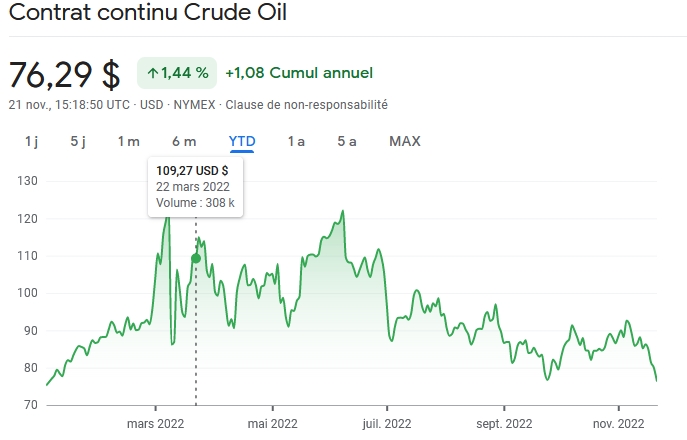
Task: Select the YTD range tab
Action: pyautogui.click(x=242, y=141)
